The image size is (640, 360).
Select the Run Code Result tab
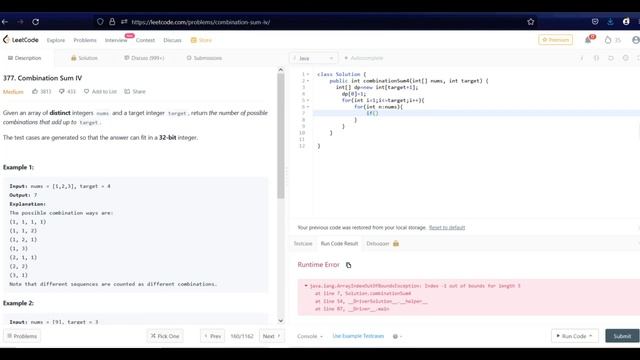339,244
